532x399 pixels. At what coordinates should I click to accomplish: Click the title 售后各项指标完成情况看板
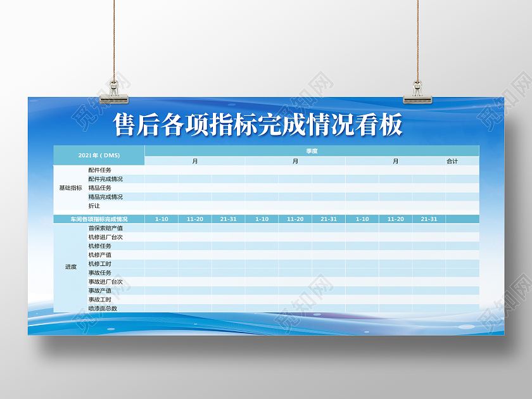(258, 125)
